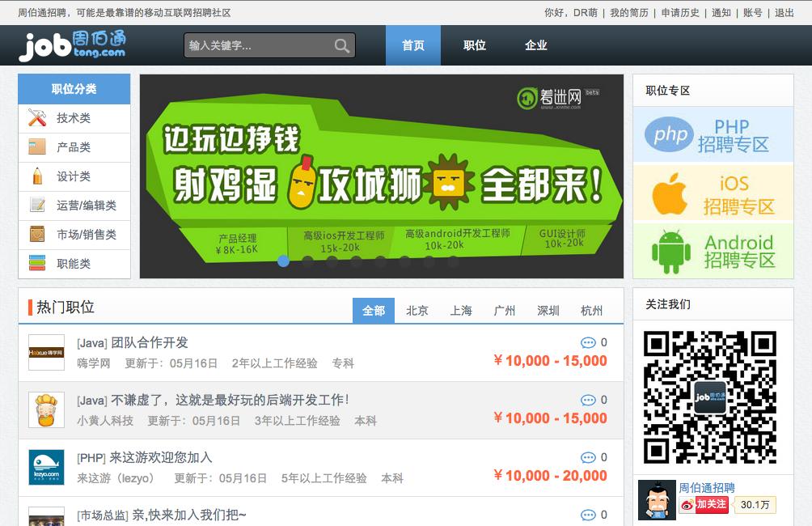Image resolution: width=812 pixels, height=526 pixels.
Task: Click comment icon on 最好玩的后端开发 job
Action: (588, 400)
